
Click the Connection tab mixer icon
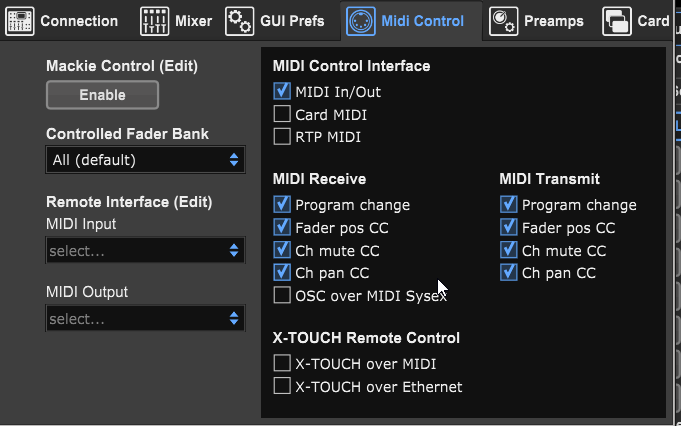coord(20,21)
